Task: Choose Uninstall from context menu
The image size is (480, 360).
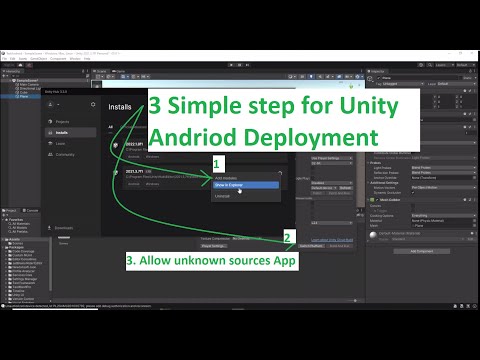Action: (246, 196)
